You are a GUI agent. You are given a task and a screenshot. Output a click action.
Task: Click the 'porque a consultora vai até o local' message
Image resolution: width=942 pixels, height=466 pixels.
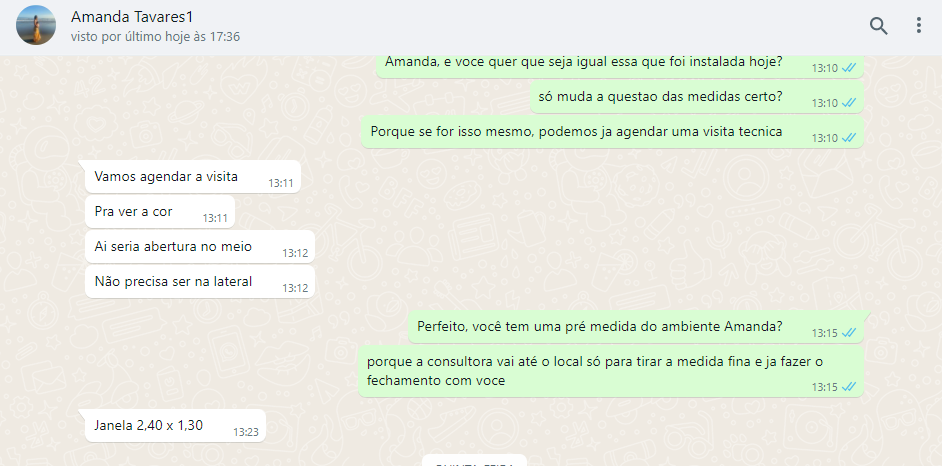611,371
